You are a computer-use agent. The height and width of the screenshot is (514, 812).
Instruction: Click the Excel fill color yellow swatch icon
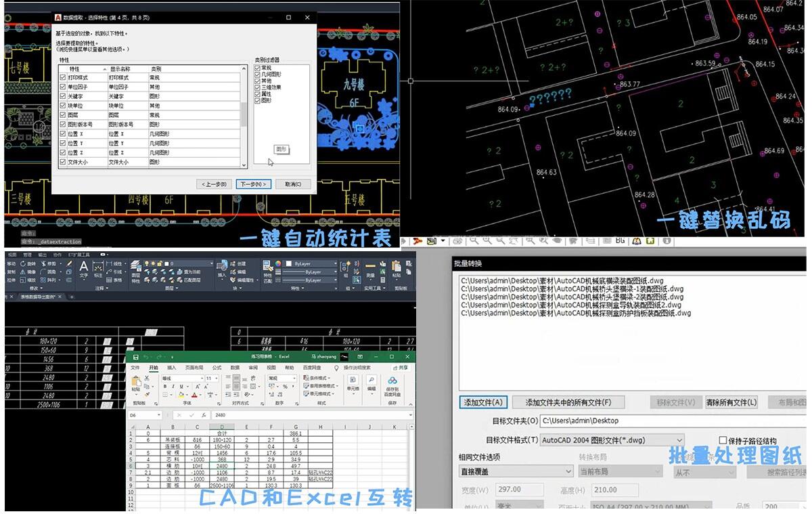(180, 395)
